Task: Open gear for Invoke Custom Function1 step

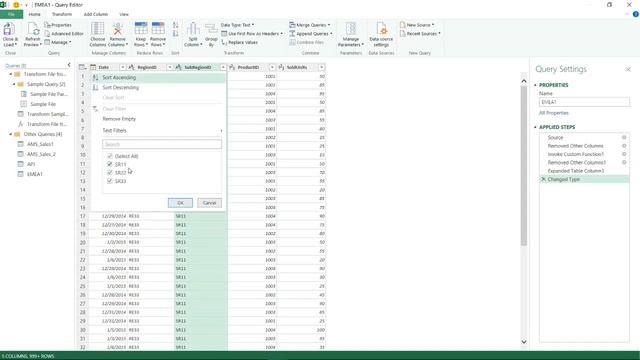Action: tap(624, 154)
